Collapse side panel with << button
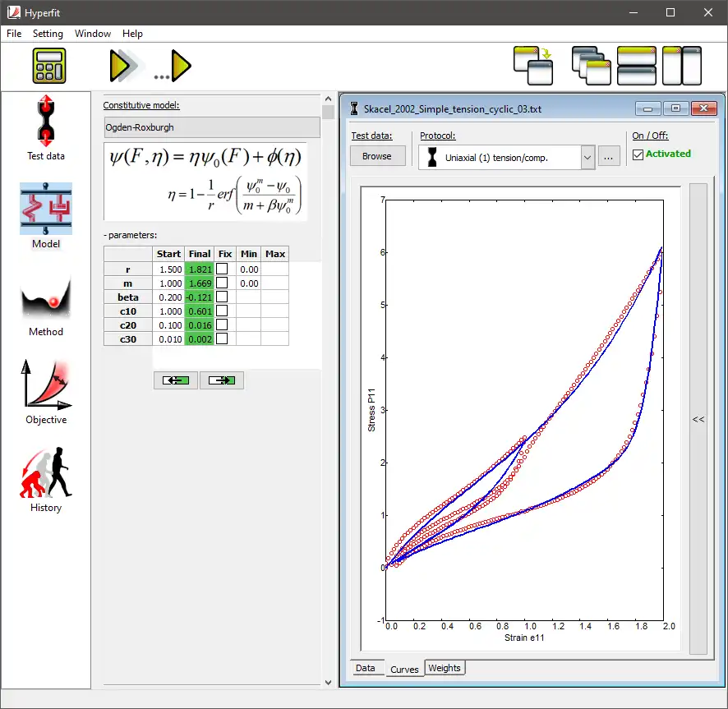This screenshot has width=728, height=709. click(698, 419)
